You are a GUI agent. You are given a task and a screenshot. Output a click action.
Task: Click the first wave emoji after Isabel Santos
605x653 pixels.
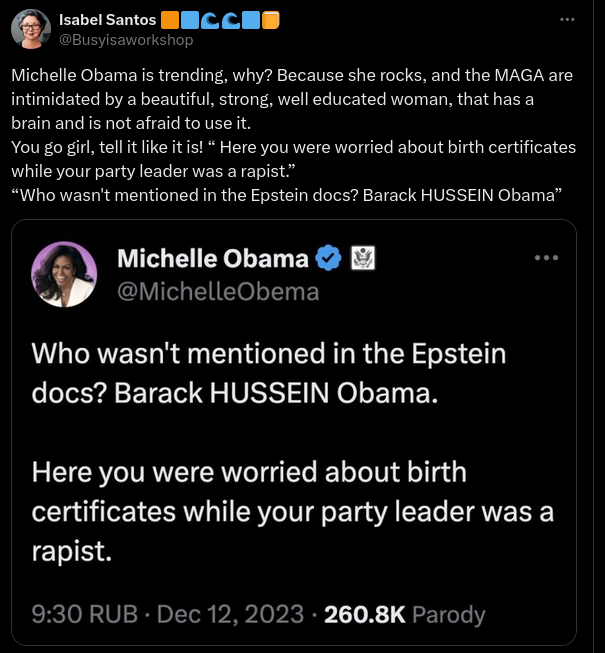tap(210, 20)
